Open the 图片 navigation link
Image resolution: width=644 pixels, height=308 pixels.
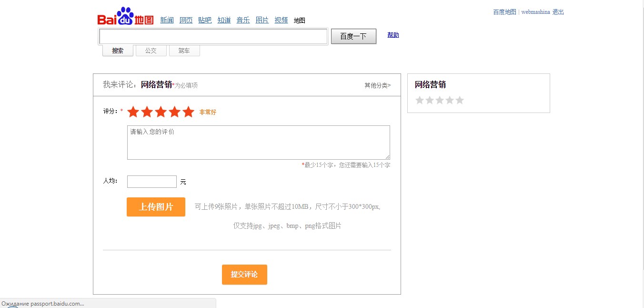tap(262, 20)
